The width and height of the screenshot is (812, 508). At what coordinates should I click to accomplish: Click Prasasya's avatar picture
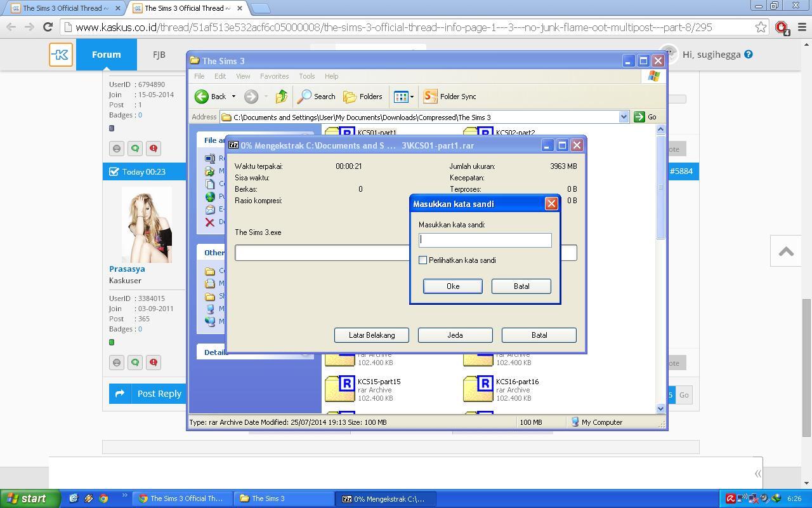point(147,225)
